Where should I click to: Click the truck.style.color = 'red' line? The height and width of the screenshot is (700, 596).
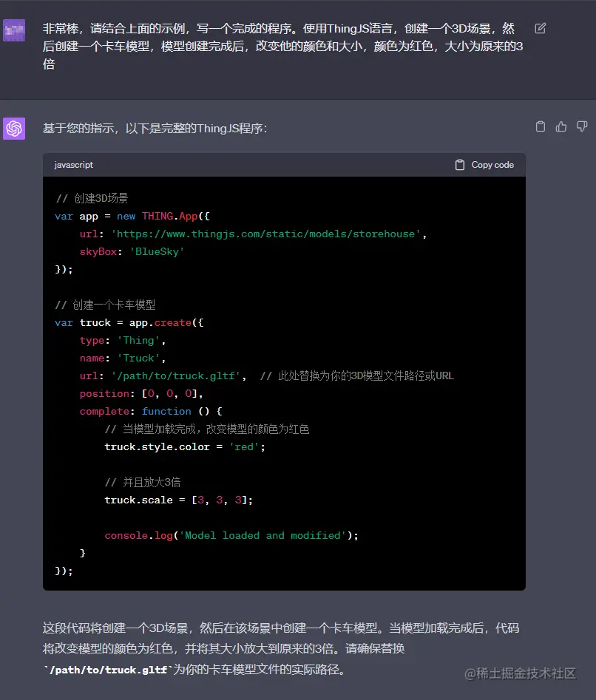point(185,447)
